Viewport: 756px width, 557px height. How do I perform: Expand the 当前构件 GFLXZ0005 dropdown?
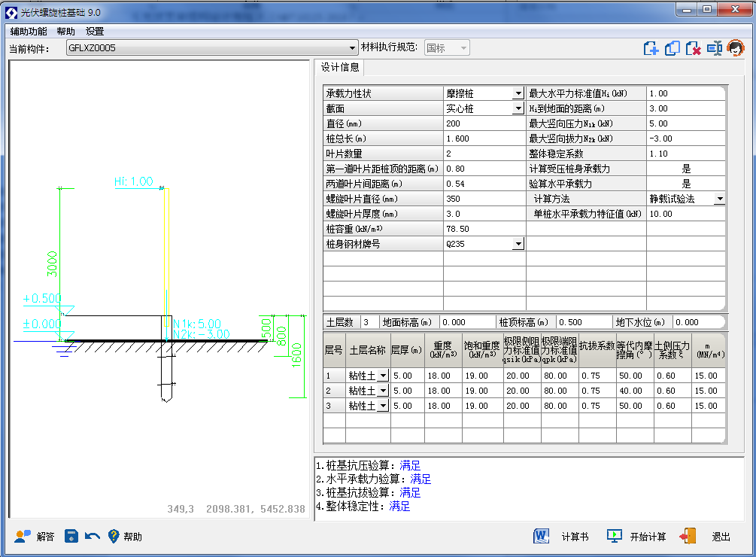[352, 48]
